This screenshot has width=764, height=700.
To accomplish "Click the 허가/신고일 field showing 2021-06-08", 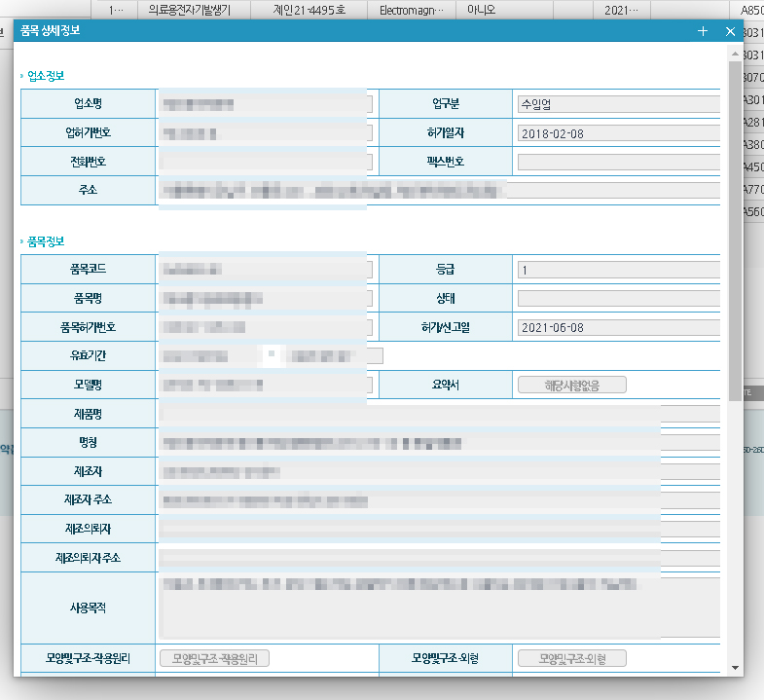I will (x=619, y=327).
